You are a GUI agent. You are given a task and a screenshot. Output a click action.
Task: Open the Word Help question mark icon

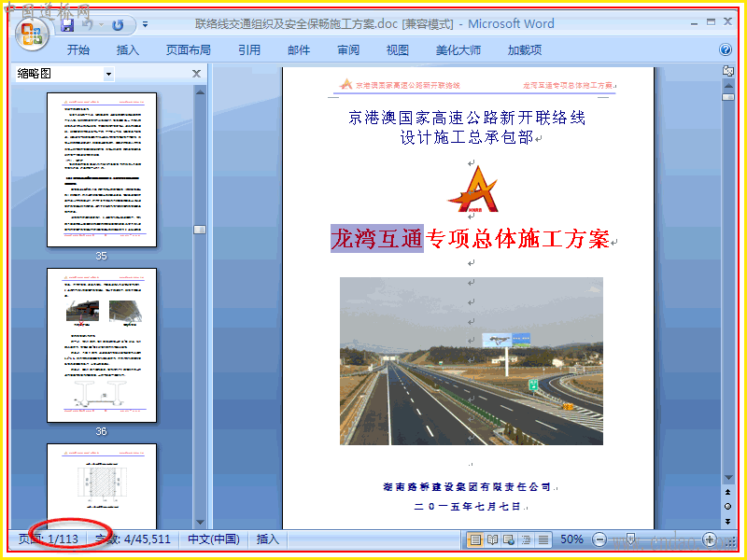726,49
